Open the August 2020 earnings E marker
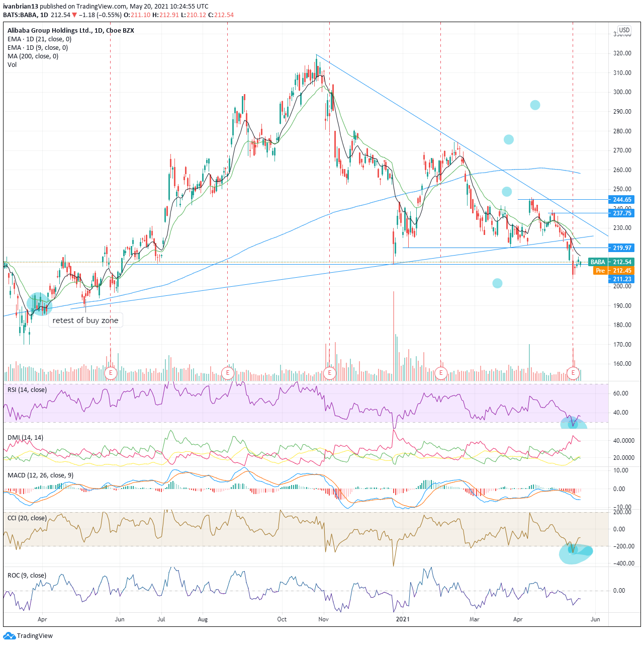The height and width of the screenshot is (645, 644). coord(228,373)
